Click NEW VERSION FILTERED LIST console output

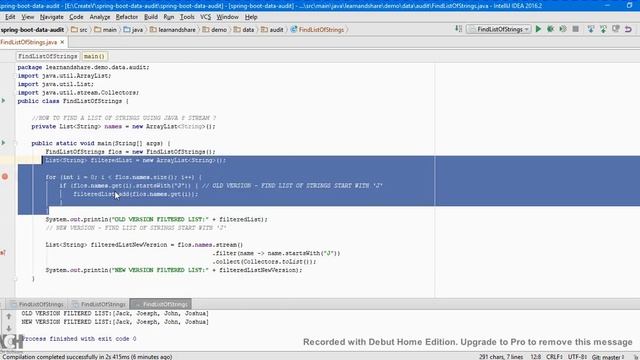115,322
